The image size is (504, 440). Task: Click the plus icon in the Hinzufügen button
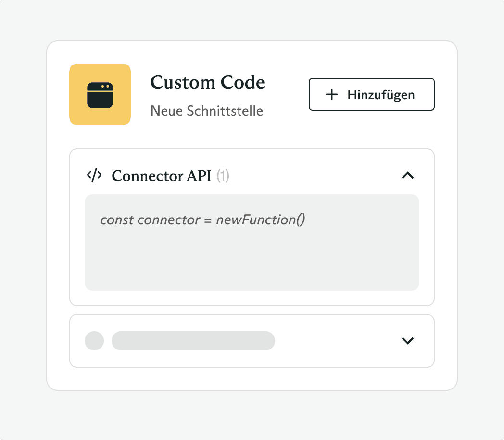coord(332,94)
